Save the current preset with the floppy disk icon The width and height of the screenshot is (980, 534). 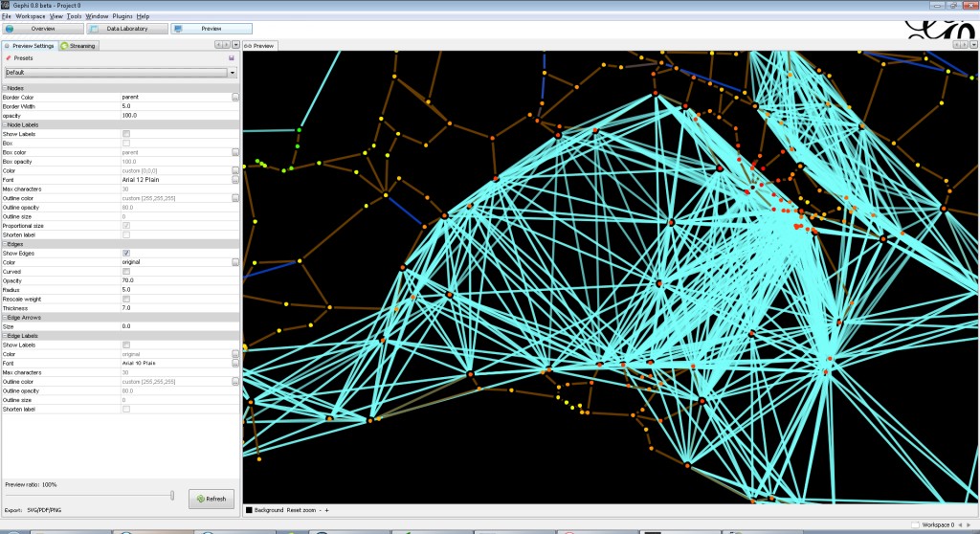point(232,58)
